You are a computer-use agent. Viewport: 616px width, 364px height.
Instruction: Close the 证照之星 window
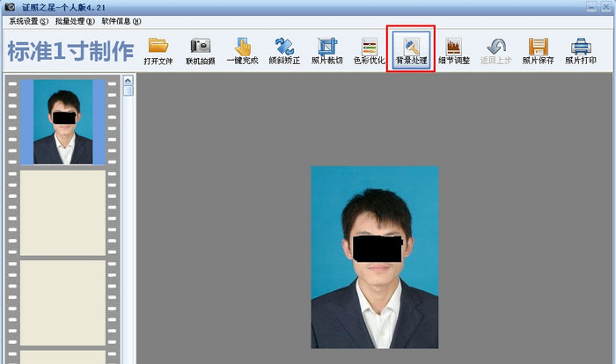(605, 7)
